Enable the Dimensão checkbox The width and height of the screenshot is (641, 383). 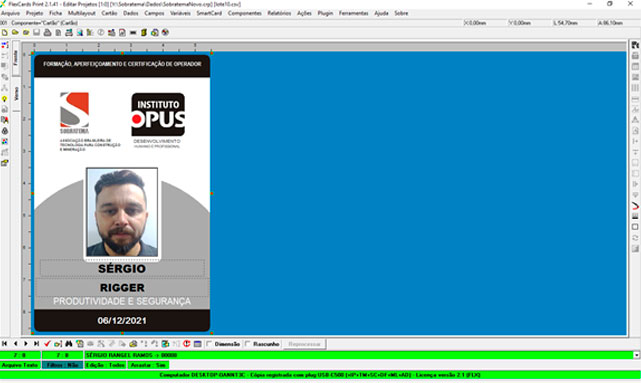point(209,344)
